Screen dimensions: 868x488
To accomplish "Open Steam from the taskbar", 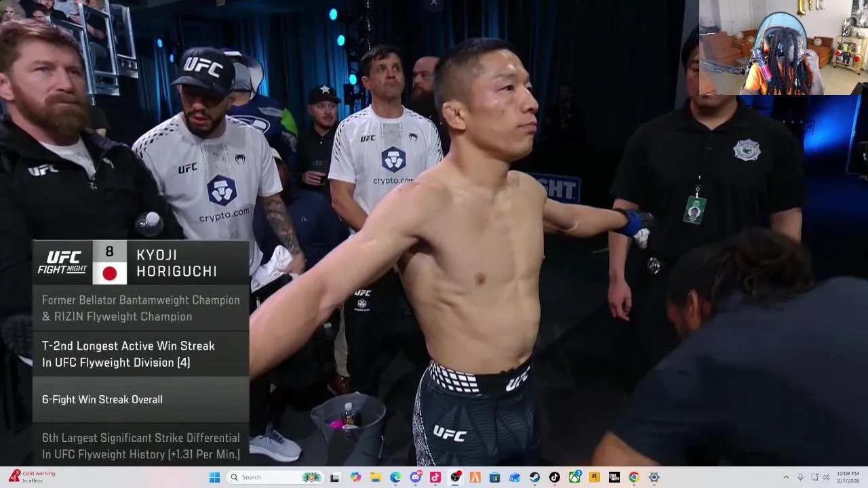I will [535, 477].
